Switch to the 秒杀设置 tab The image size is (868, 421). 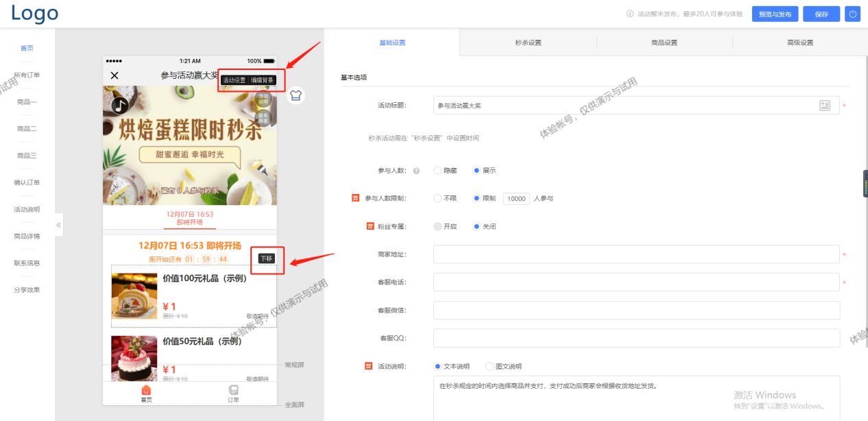click(527, 42)
